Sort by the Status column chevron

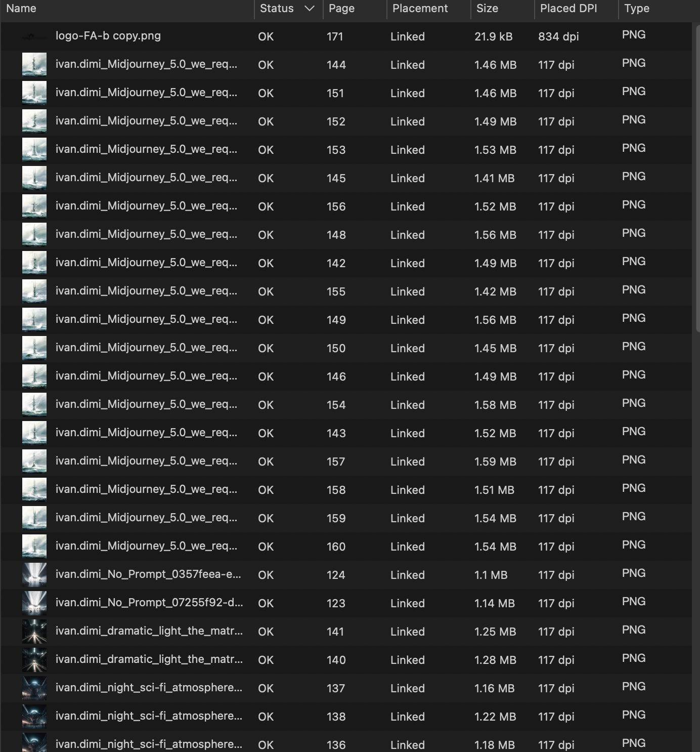[310, 9]
